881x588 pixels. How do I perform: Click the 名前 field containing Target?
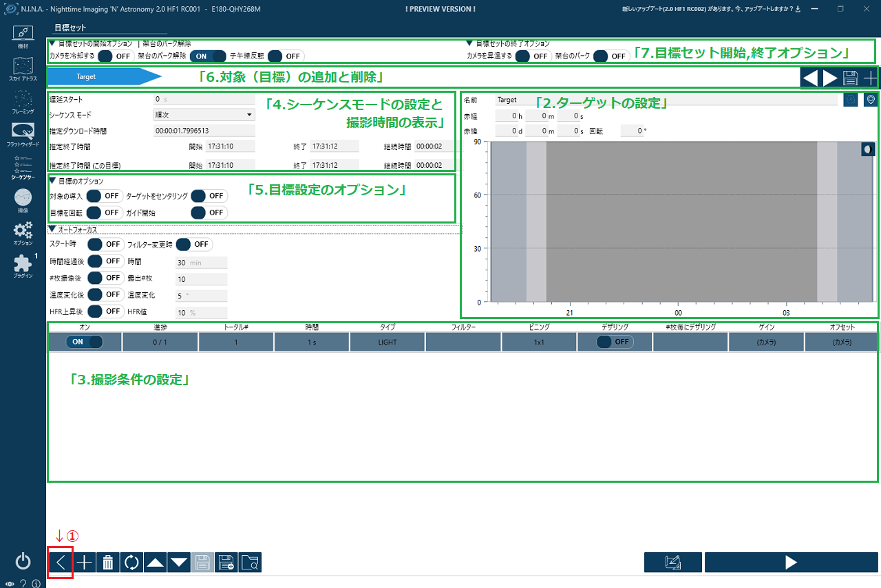click(x=666, y=100)
